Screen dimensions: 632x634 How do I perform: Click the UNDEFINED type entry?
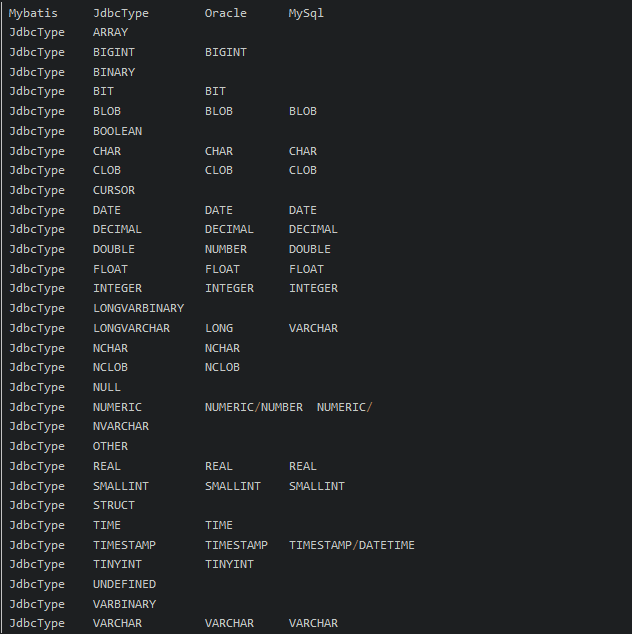(x=124, y=584)
